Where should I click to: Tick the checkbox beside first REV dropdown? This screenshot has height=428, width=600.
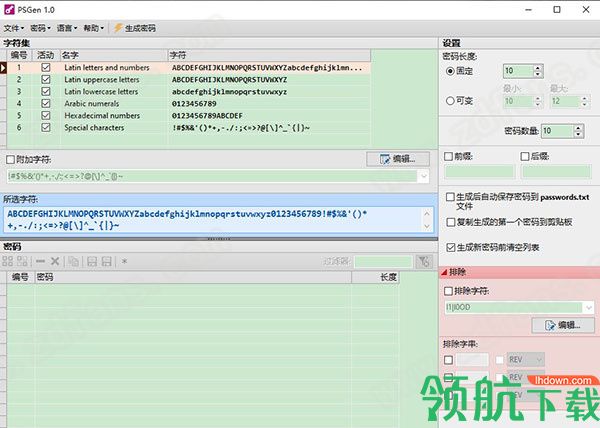click(499, 360)
